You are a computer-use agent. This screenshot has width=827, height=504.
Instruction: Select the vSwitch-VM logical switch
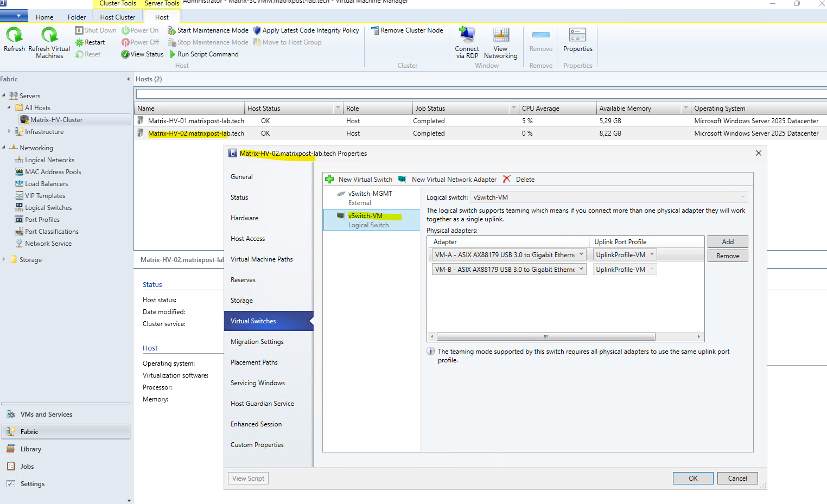[372, 220]
